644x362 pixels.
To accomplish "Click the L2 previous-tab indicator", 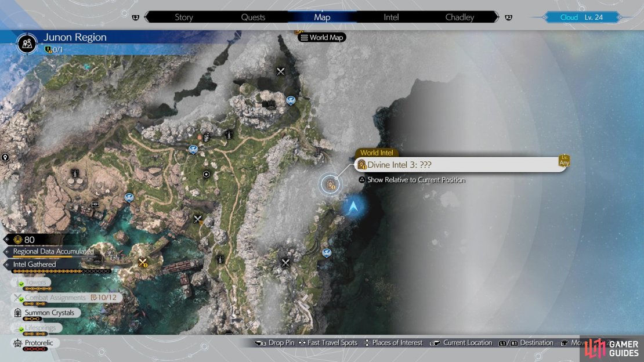I will point(136,17).
